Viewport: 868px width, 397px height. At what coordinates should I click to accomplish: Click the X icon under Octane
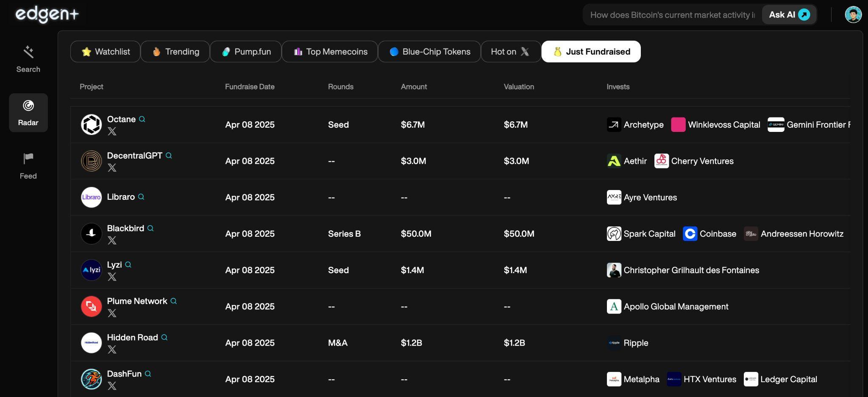[112, 131]
